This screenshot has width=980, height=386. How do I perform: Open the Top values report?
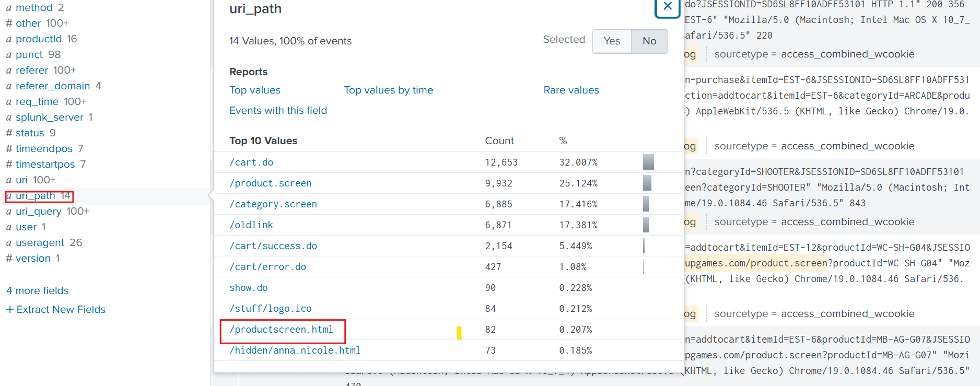255,90
